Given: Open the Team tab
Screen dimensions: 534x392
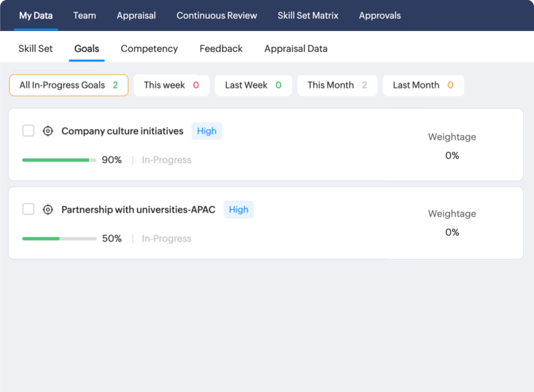Looking at the screenshot, I should click(x=85, y=16).
